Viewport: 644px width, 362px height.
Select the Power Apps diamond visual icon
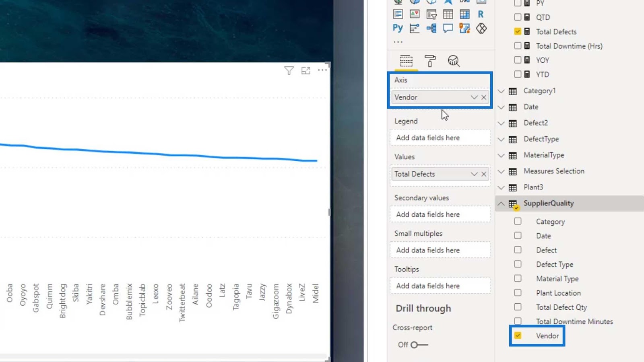point(481,28)
